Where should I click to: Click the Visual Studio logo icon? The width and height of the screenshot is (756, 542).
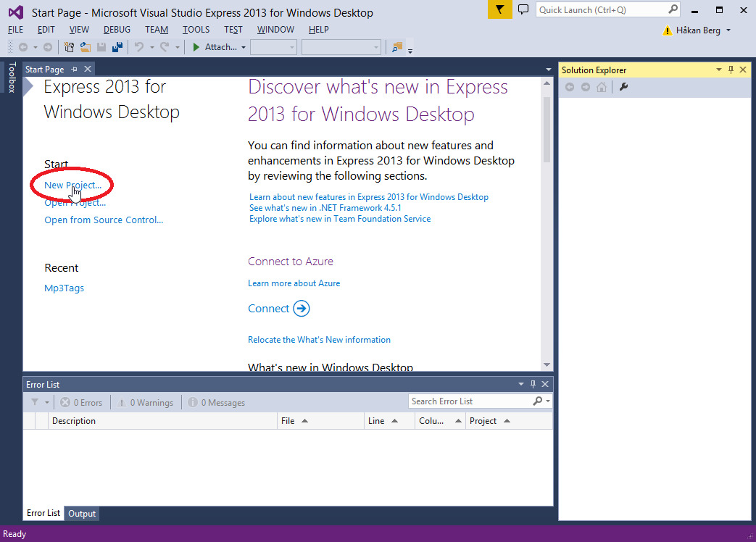click(15, 12)
